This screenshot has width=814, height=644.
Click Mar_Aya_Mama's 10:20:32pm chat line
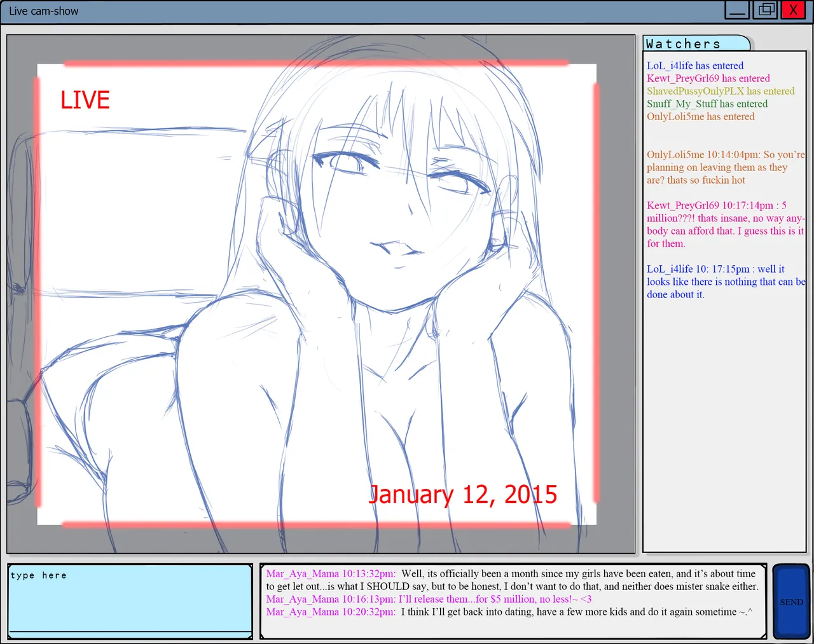(x=509, y=612)
